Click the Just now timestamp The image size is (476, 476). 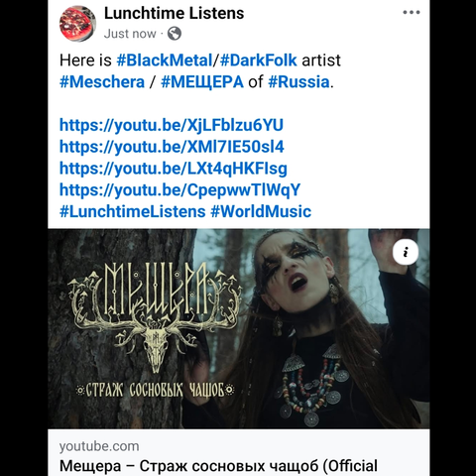coord(130,34)
